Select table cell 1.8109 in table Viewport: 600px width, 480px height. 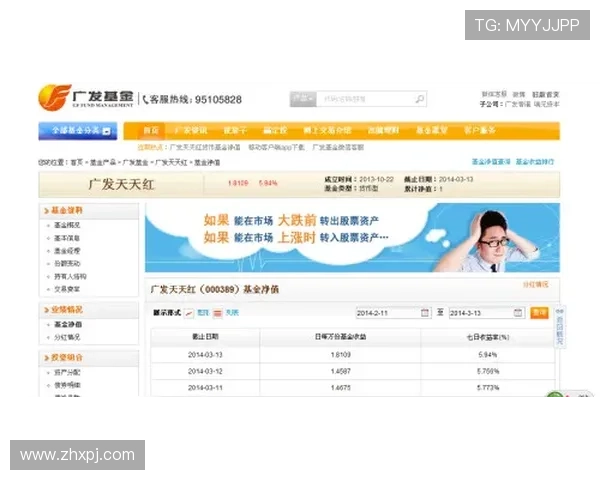[x=340, y=355]
